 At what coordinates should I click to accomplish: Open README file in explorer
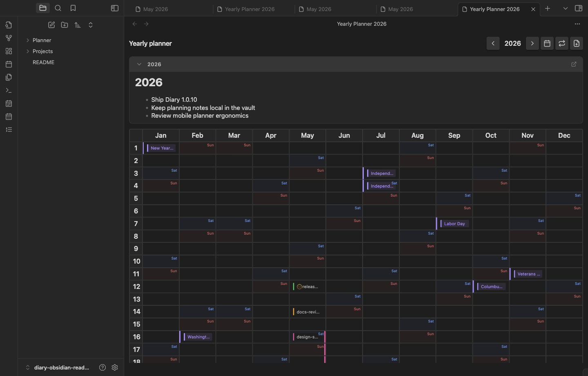tap(44, 62)
